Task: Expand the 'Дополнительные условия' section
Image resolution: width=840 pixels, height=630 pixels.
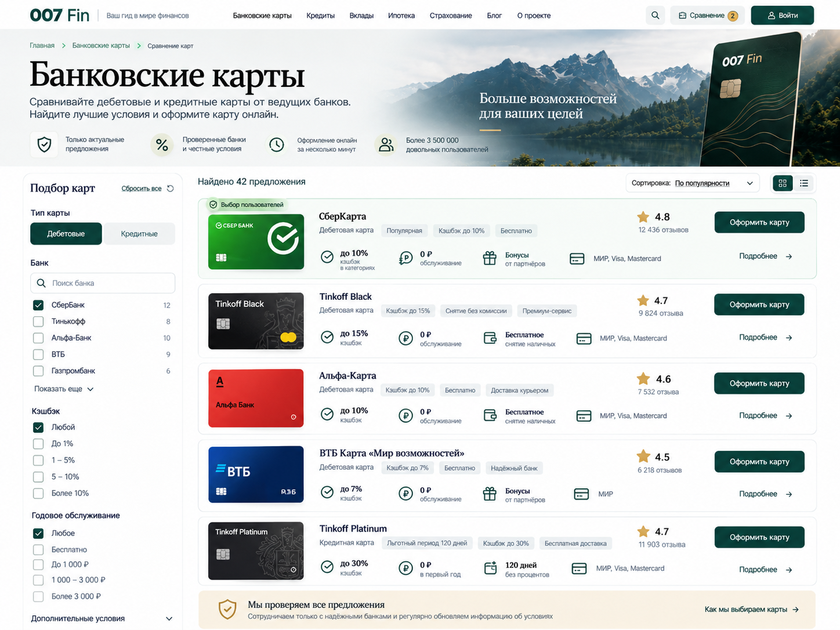Action: coord(102,618)
